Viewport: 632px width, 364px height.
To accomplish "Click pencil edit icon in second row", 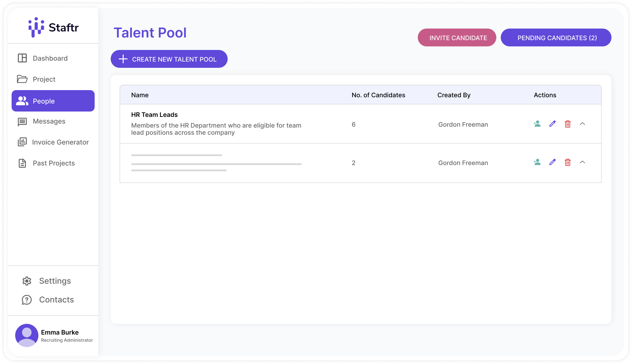I will (552, 162).
